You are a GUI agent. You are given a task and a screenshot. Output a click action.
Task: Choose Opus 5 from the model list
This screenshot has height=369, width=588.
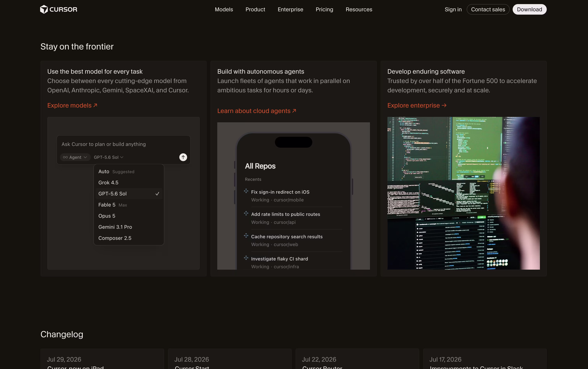[129, 216]
